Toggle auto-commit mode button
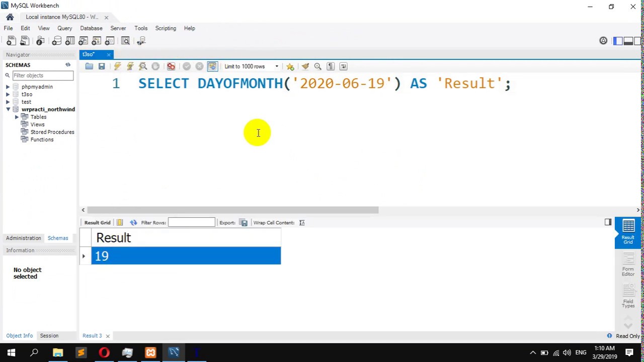Viewport: 644px width, 362px height. coord(212,66)
